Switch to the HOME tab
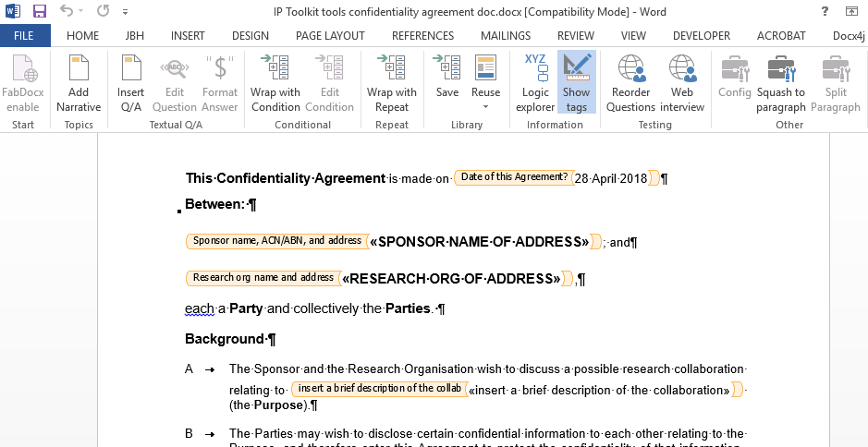Image resolution: width=868 pixels, height=447 pixels. [x=82, y=36]
